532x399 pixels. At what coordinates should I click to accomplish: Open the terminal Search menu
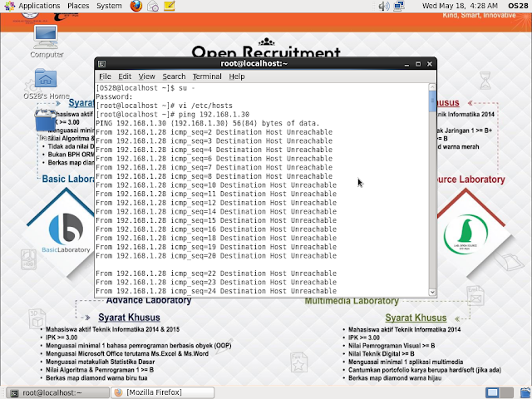click(174, 76)
